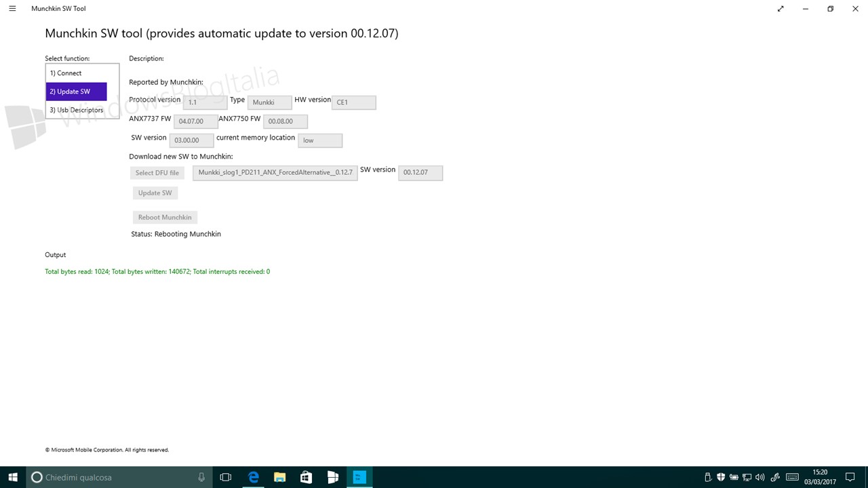Click the DFU file name field Munkki_slog1_PD211
Screen dimensions: 868x488
tap(275, 173)
